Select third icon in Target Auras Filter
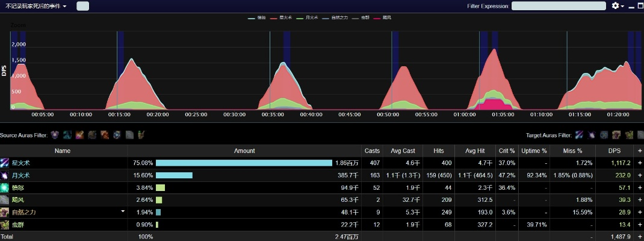644x241 pixels. [x=604, y=135]
